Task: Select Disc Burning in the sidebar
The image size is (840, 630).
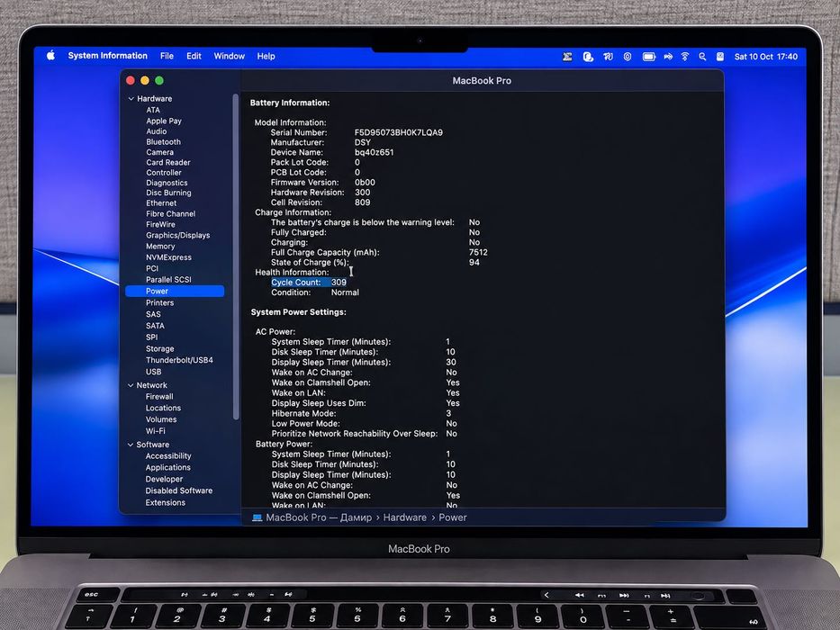Action: pos(168,193)
